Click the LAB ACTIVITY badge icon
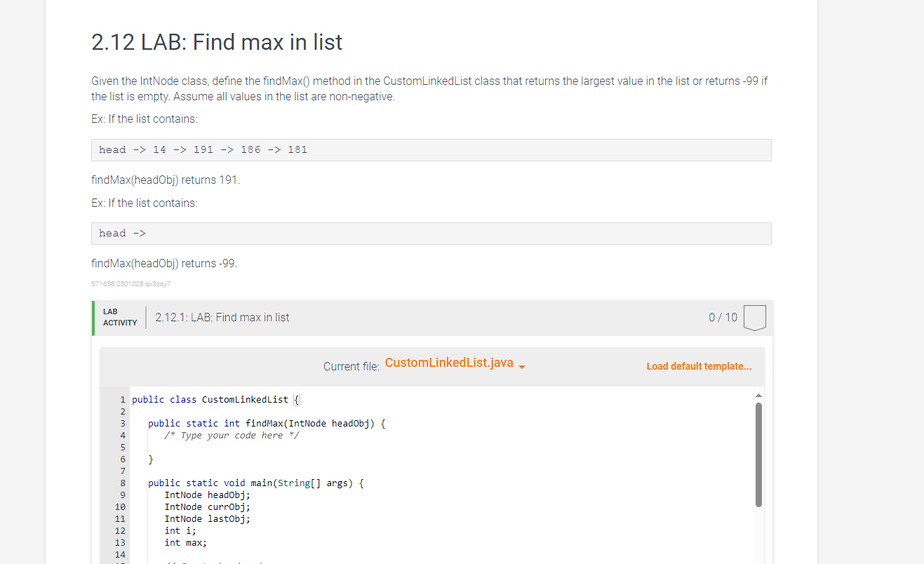The height and width of the screenshot is (564, 924). click(119, 317)
